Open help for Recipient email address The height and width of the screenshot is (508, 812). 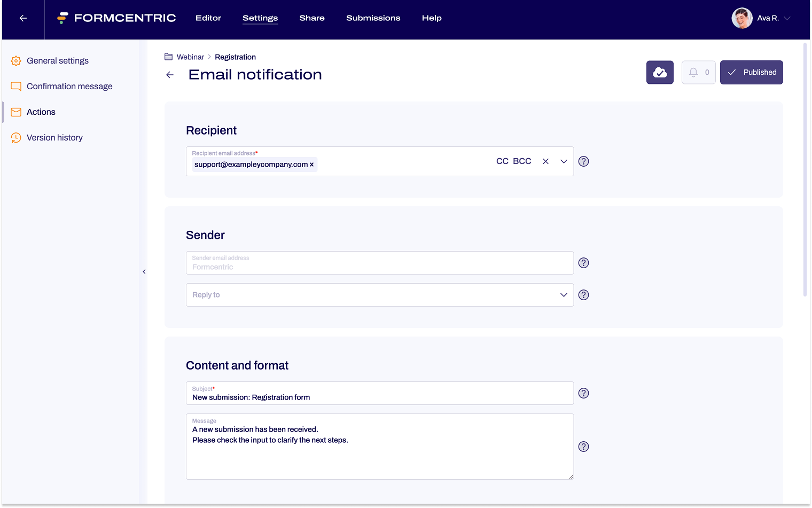point(583,161)
